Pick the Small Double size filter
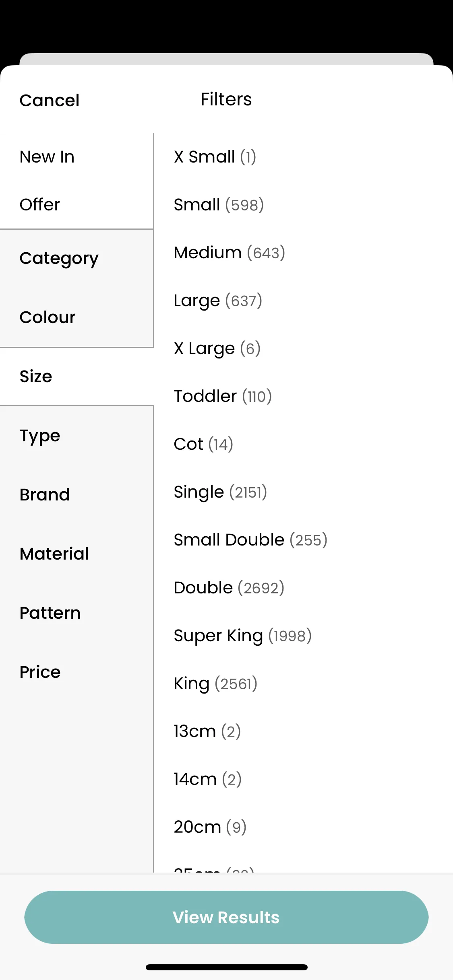Viewport: 453px width, 980px height. (304, 540)
